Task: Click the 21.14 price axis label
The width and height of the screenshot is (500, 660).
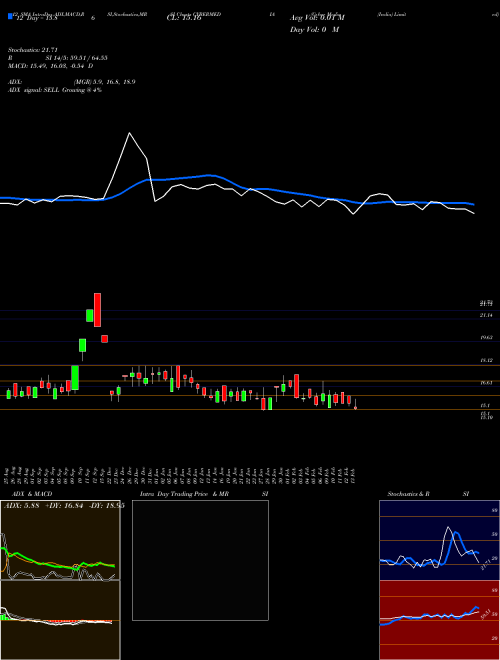Action: 486,315
